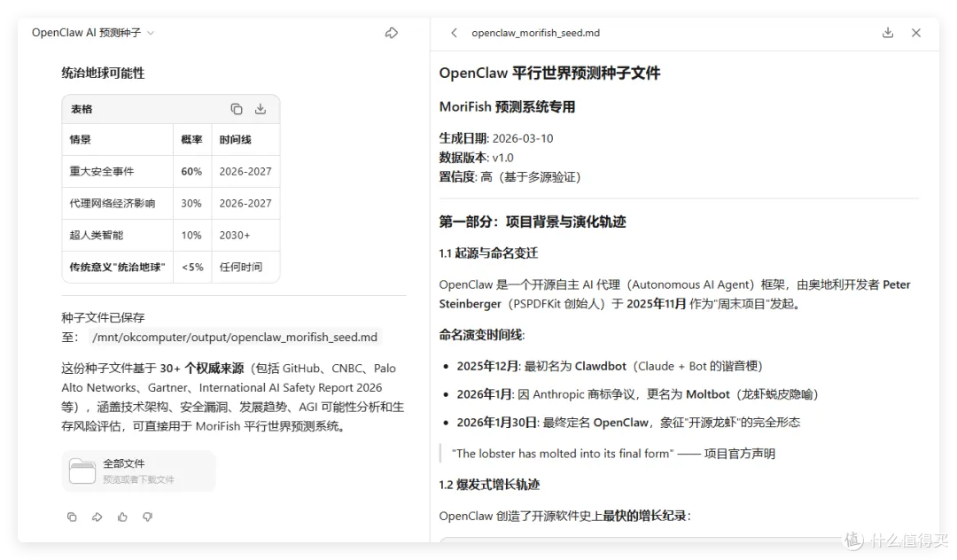Click the 置信度 高 line
The width and height of the screenshot is (957, 560).
coord(510,177)
